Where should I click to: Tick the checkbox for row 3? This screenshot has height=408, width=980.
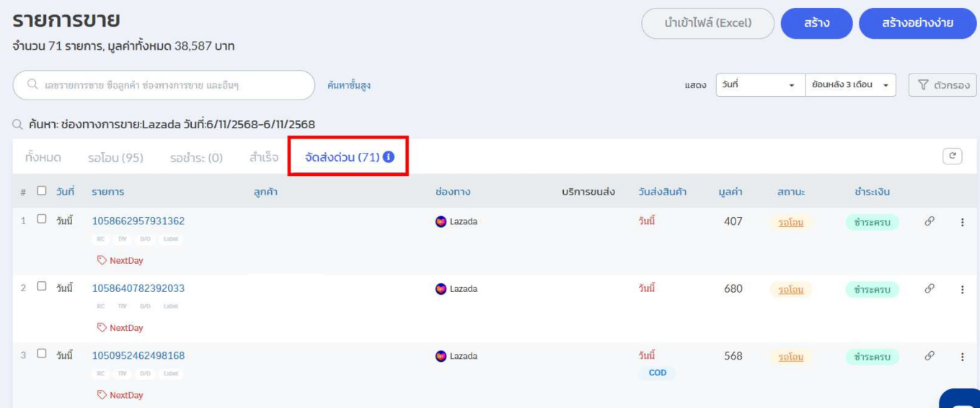42,354
